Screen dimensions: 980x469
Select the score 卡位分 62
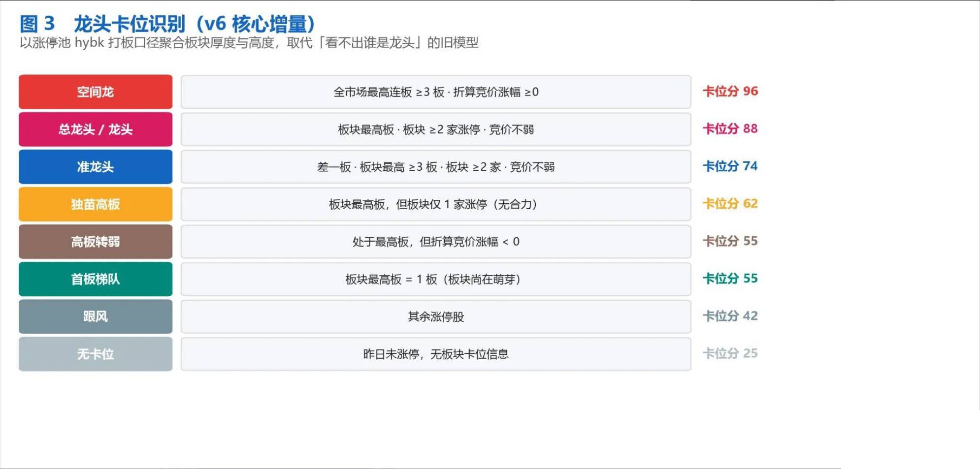coord(730,203)
